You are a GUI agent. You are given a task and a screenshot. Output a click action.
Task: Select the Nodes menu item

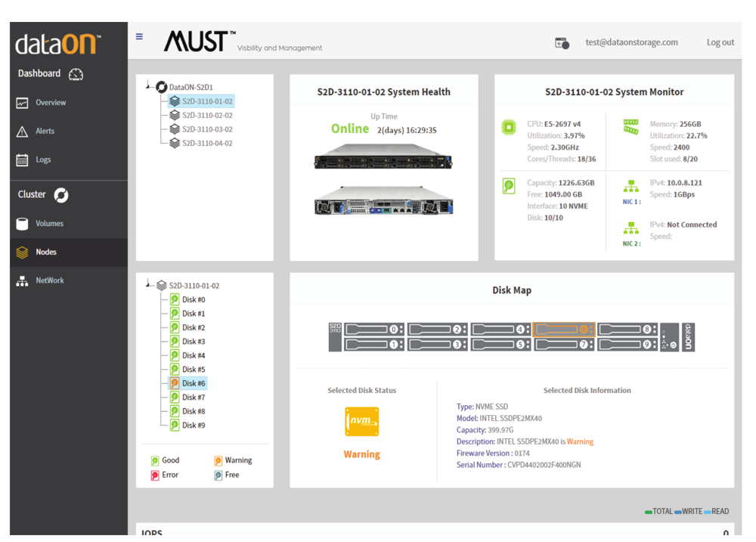pos(69,252)
